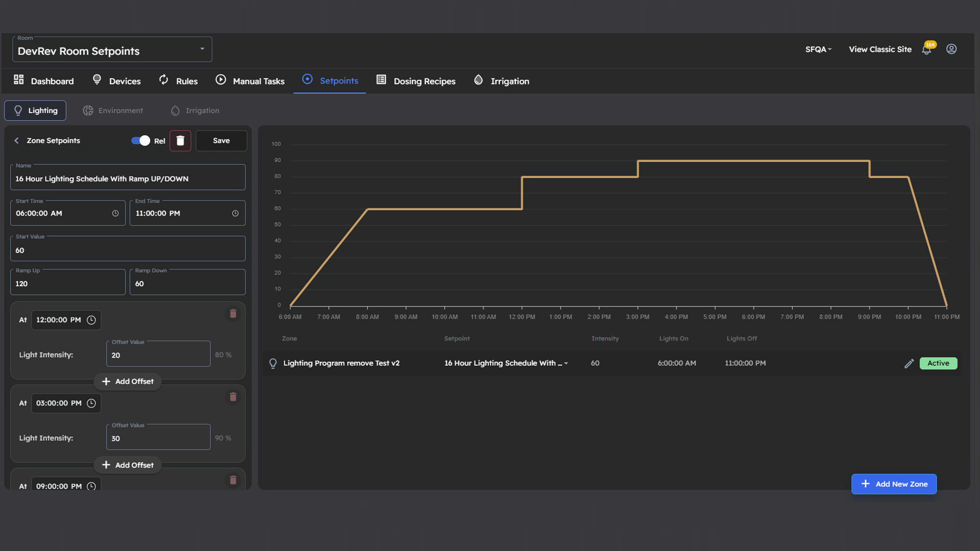Click the notifications bell icon
The height and width of the screenshot is (551, 980).
(x=926, y=49)
